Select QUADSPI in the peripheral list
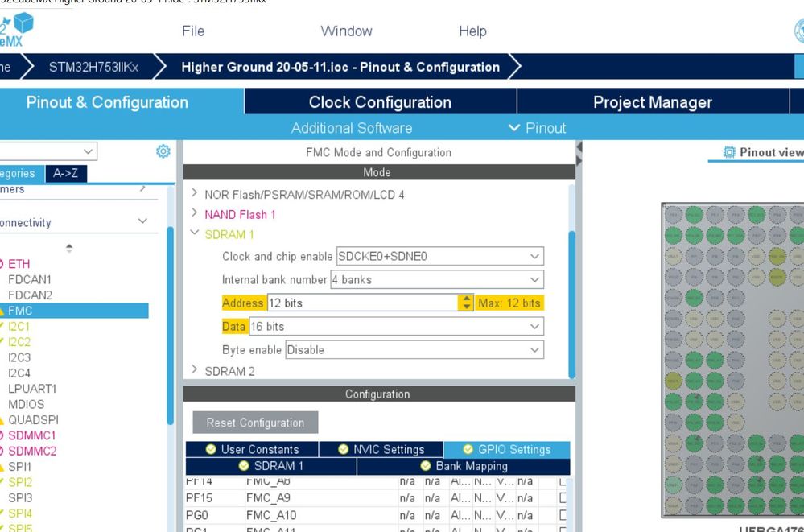Screen dimensions: 804x532 coord(33,419)
